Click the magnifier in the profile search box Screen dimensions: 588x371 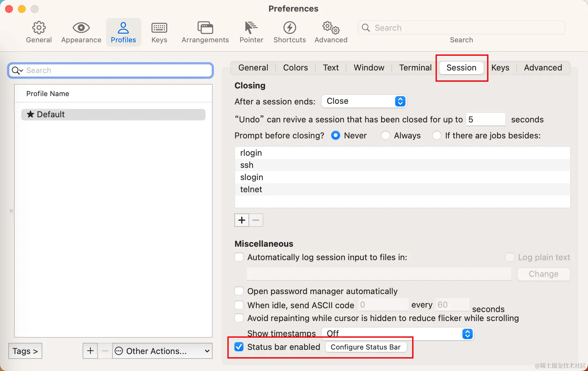point(17,70)
